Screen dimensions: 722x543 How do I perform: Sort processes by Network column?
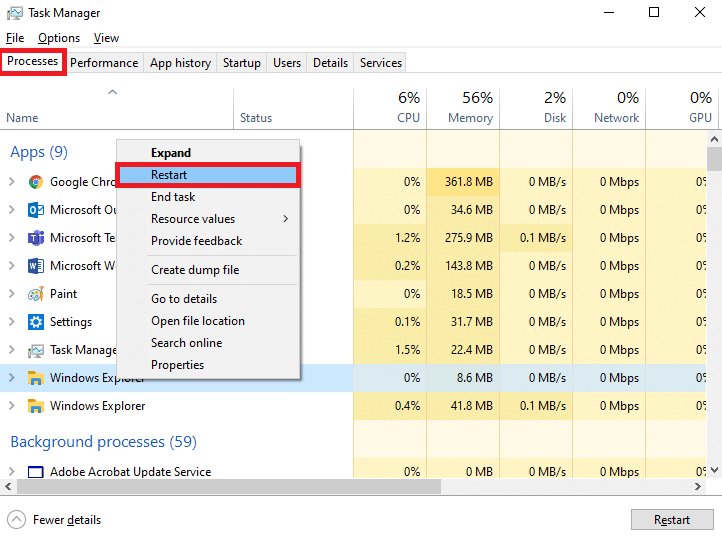(x=609, y=109)
